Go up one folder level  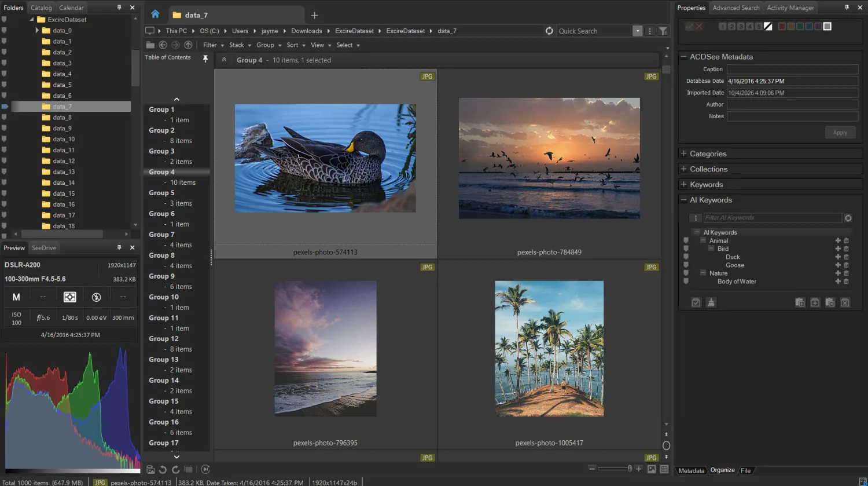pyautogui.click(x=188, y=45)
